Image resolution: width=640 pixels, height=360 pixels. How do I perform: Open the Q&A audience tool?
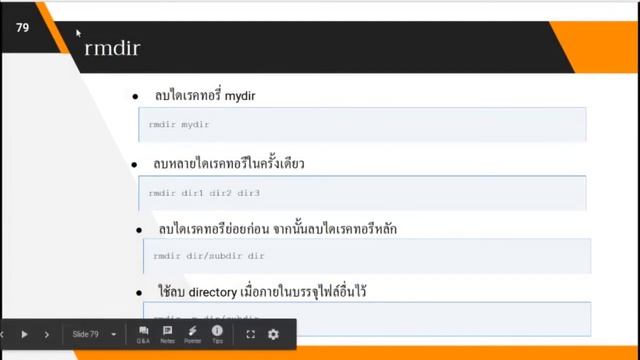pos(143,335)
